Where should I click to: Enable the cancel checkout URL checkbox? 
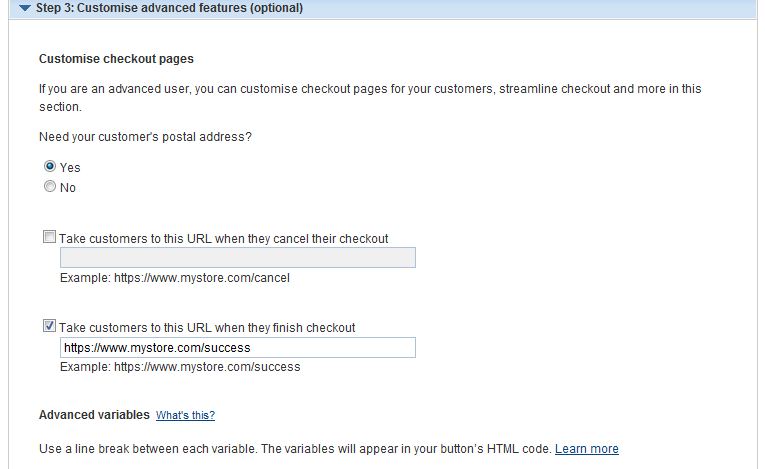click(x=50, y=238)
